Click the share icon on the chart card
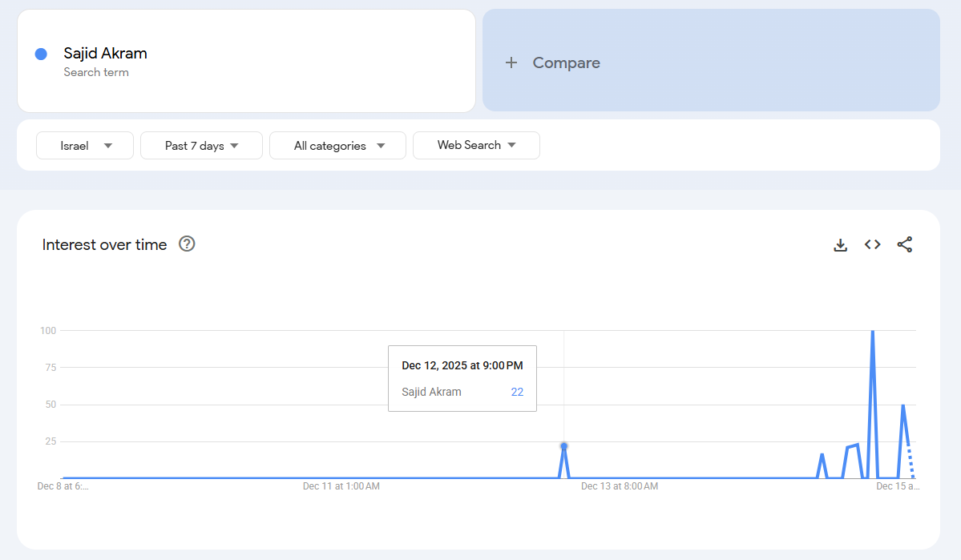 tap(904, 245)
